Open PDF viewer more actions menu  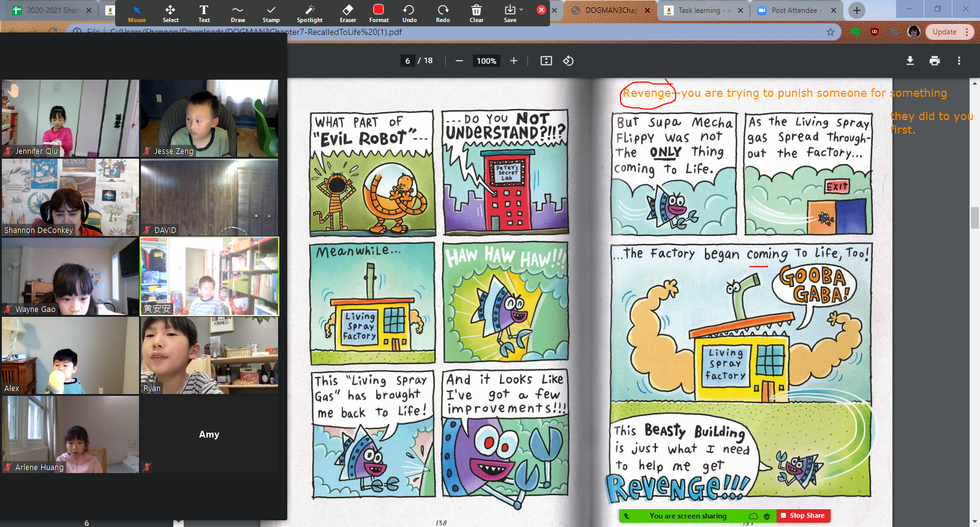click(959, 61)
